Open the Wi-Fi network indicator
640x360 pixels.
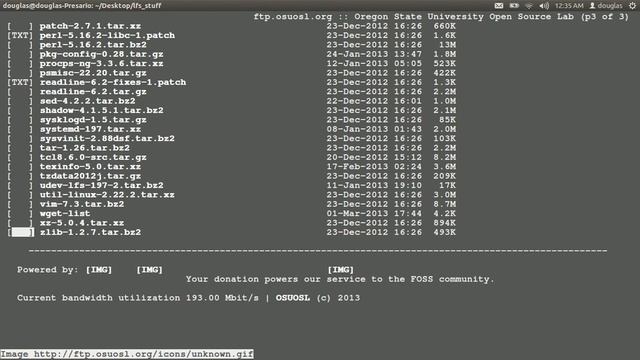pyautogui.click(x=529, y=6)
